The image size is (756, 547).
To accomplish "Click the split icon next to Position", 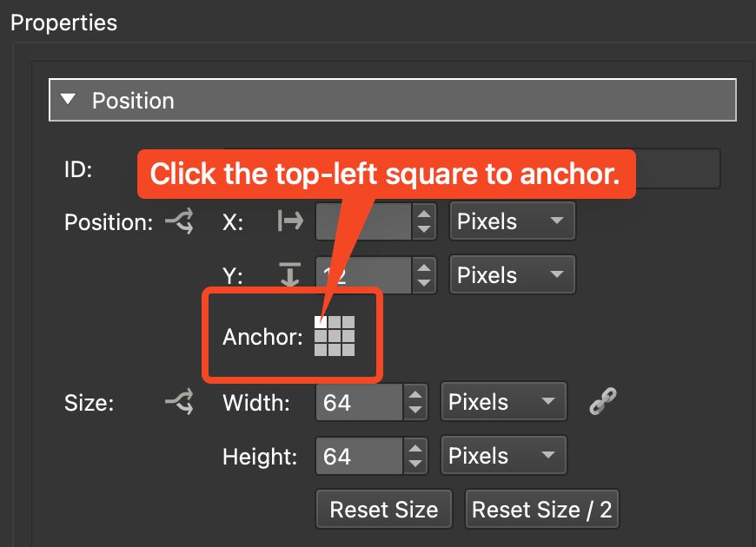I will [178, 221].
